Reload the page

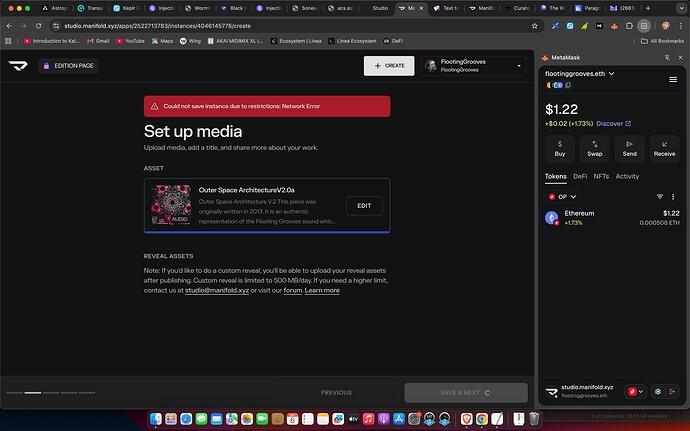pyautogui.click(x=39, y=26)
